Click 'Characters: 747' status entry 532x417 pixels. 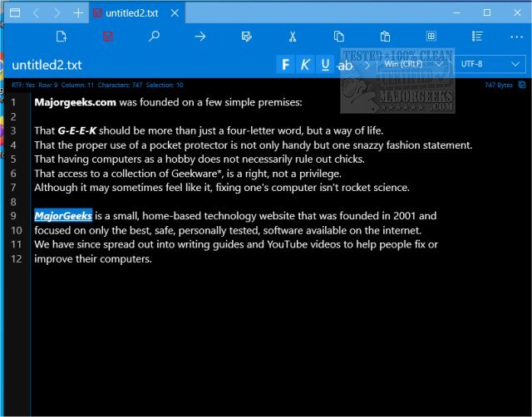120,85
